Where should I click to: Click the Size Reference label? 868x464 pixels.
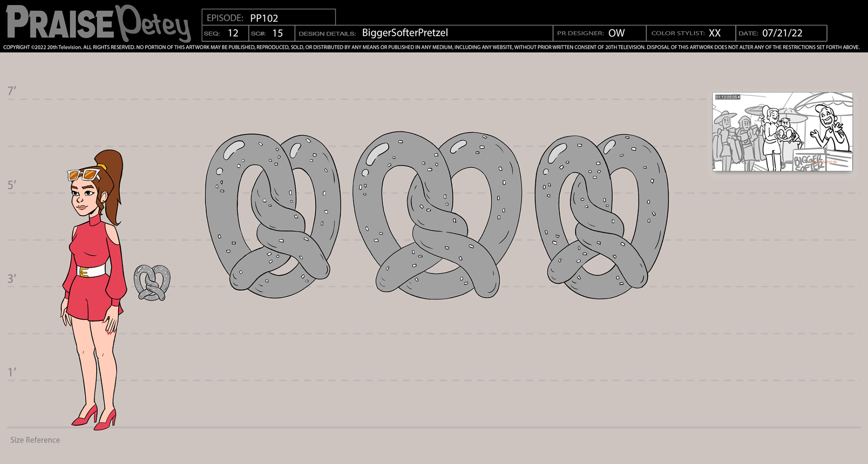[x=35, y=440]
